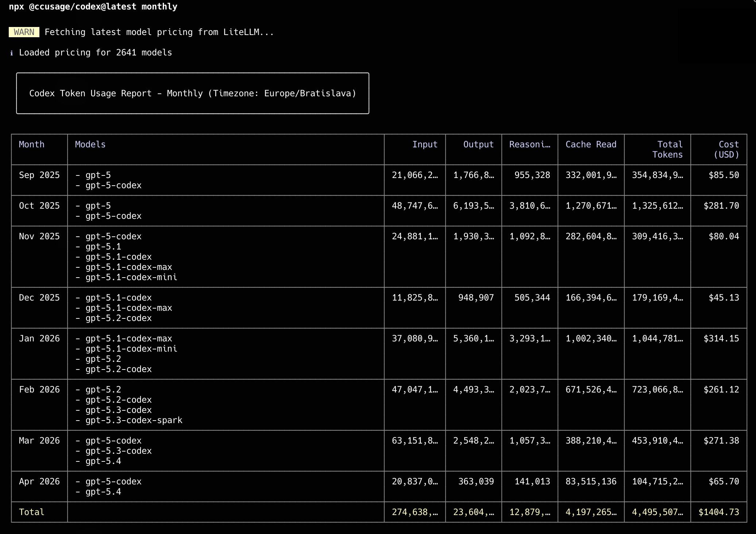Click the Input column header
756x534 pixels.
coord(425,144)
